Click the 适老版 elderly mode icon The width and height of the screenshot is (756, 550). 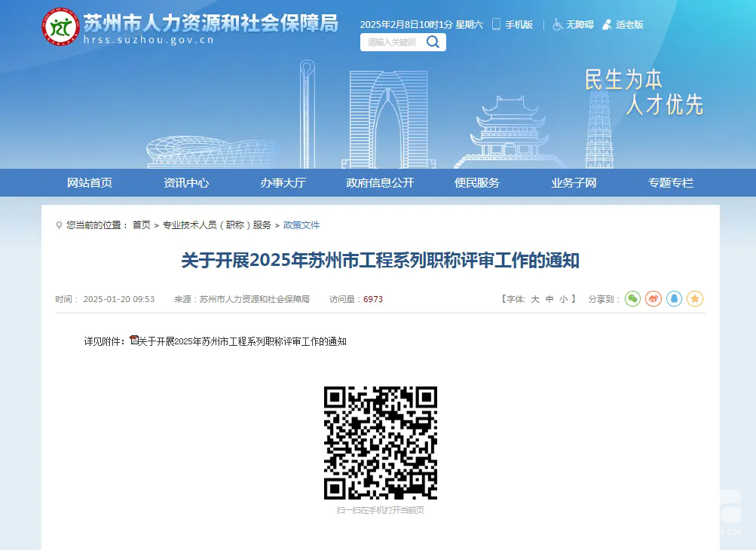pos(607,25)
